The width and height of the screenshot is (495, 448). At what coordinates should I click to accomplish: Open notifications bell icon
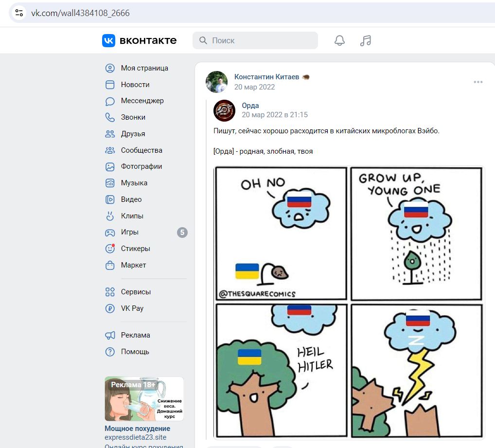pyautogui.click(x=339, y=40)
